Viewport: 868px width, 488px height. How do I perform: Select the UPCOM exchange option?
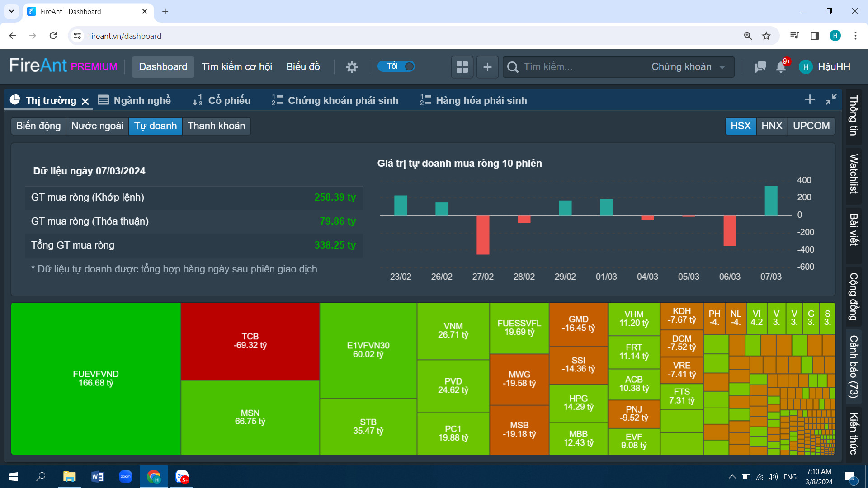(x=811, y=126)
